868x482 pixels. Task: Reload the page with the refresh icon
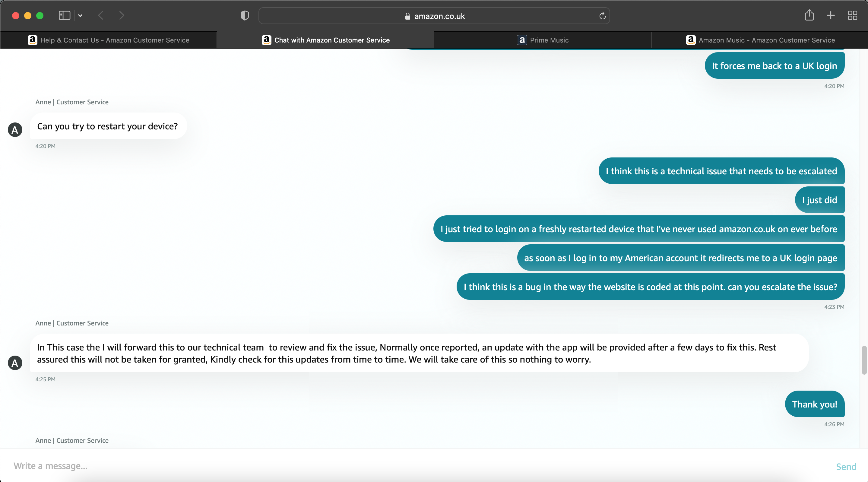coord(602,16)
